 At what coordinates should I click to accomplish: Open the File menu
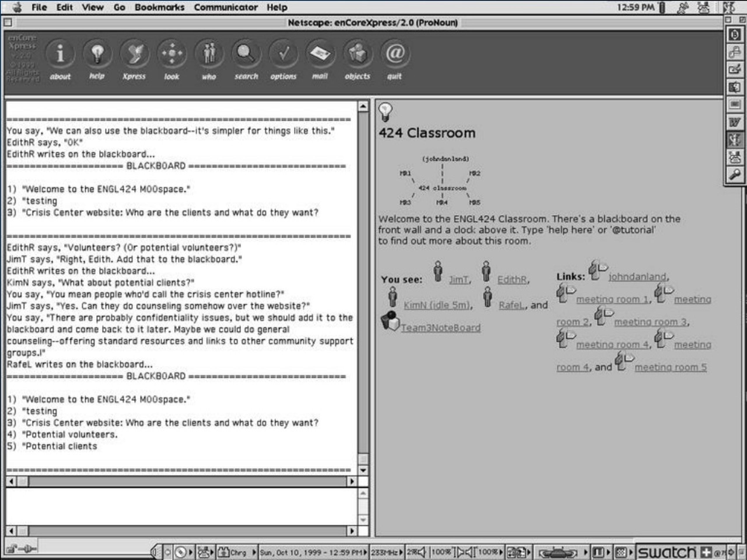39,7
